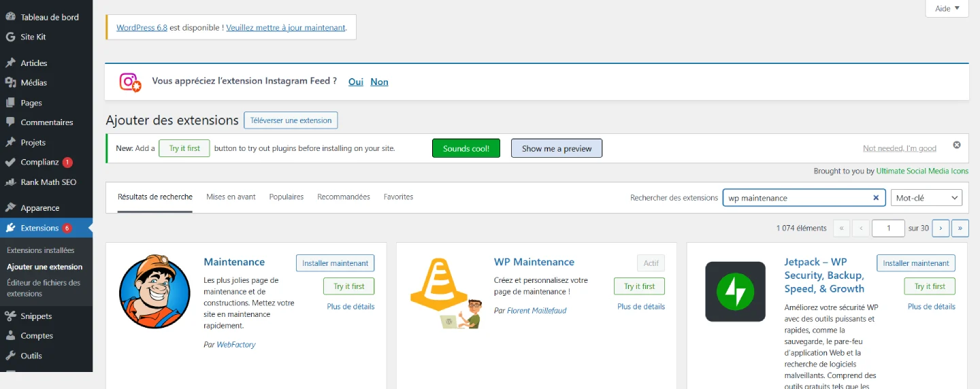The width and height of the screenshot is (980, 389).
Task: Switch to Populaires tab
Action: [x=287, y=197]
